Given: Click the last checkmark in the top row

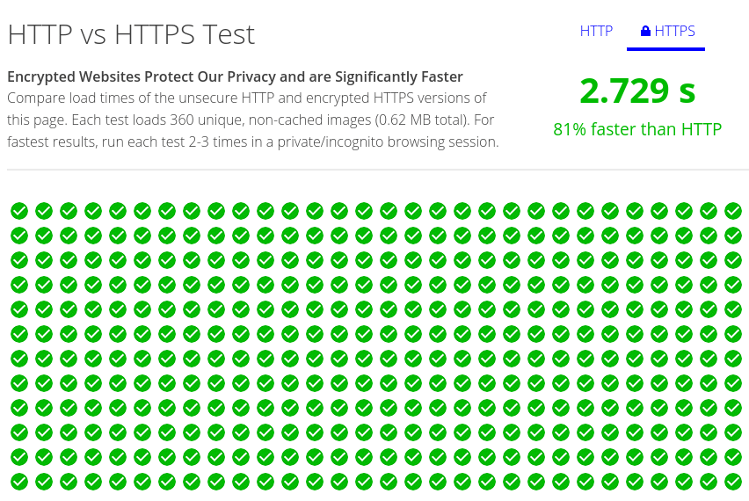Looking at the screenshot, I should tap(733, 211).
